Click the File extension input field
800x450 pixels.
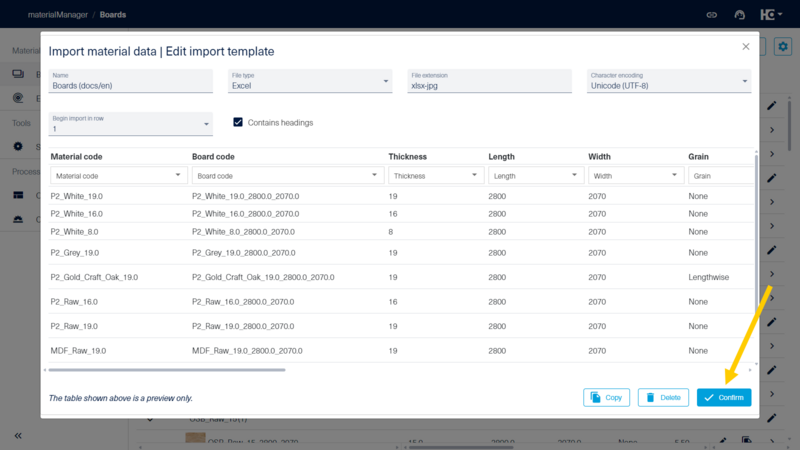coord(489,81)
